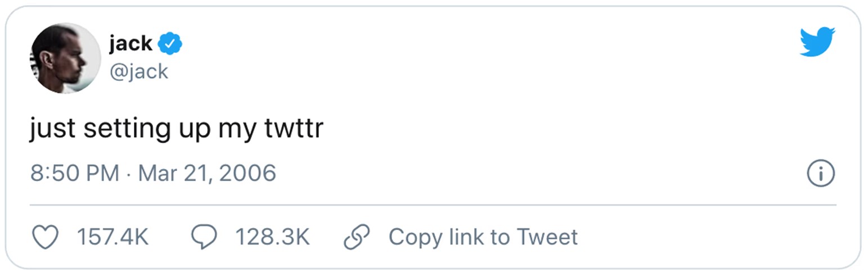
Task: Click the blue verified badge
Action: (x=170, y=43)
